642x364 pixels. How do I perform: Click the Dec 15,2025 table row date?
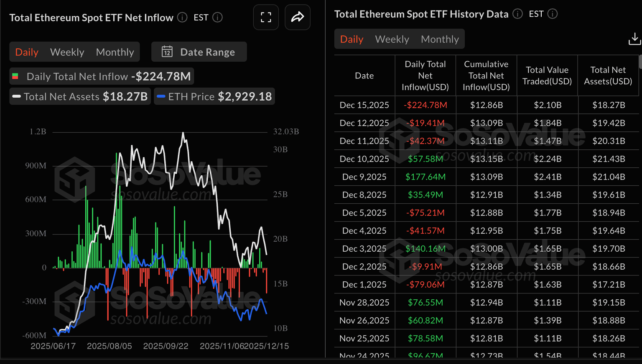(x=364, y=105)
